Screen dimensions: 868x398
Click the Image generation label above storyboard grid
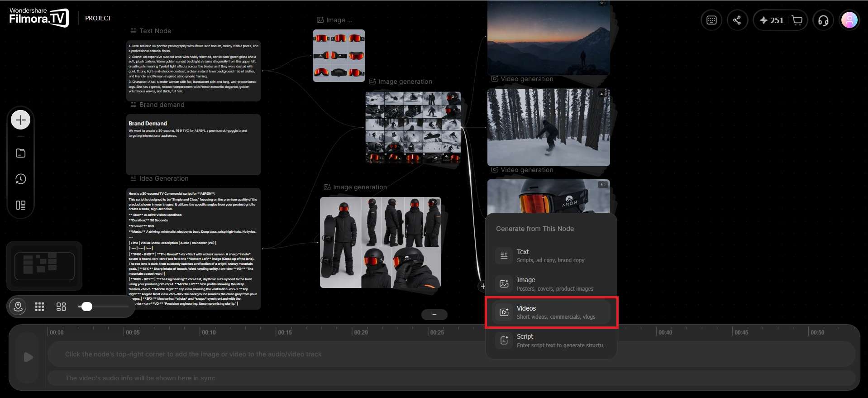pyautogui.click(x=405, y=82)
